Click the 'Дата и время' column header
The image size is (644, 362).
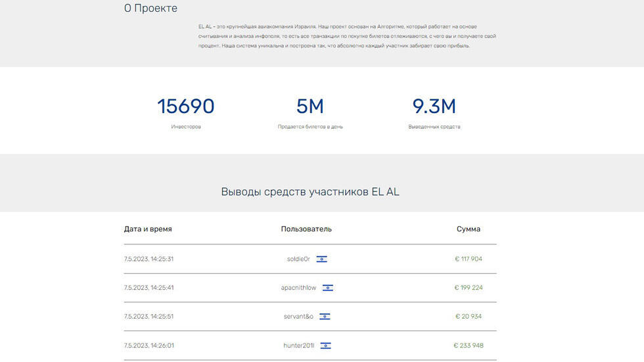[148, 229]
